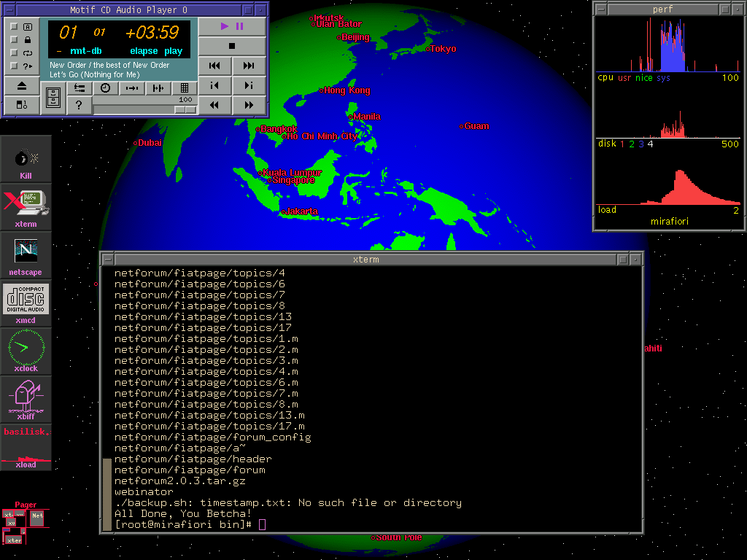This screenshot has height=560, width=747.
Task: Click the rewind button in CD player
Action: pyautogui.click(x=215, y=105)
